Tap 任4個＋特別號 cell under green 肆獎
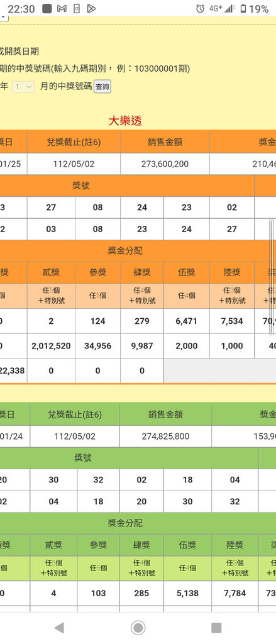 (x=141, y=568)
